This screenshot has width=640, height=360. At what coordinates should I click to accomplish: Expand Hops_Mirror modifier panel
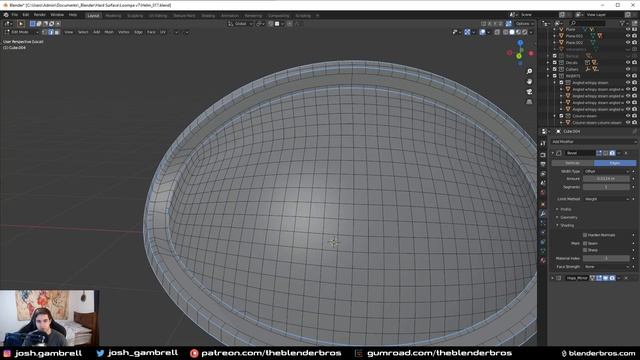point(553,278)
